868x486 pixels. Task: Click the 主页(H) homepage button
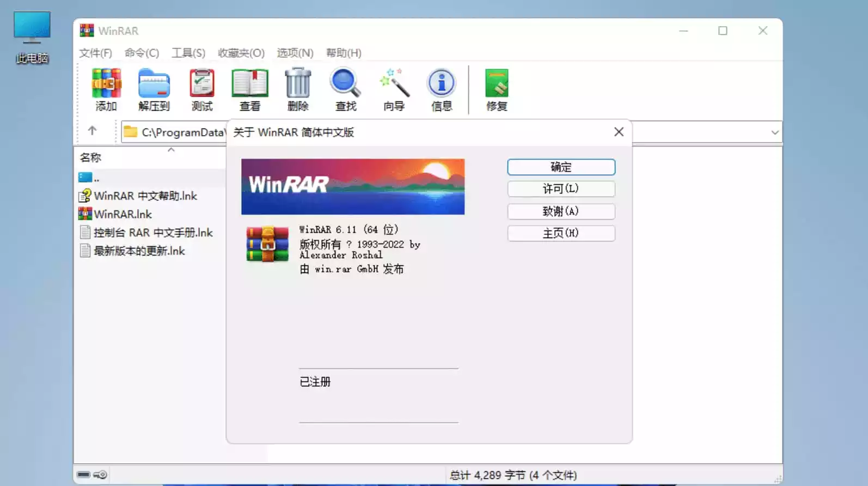(x=561, y=233)
